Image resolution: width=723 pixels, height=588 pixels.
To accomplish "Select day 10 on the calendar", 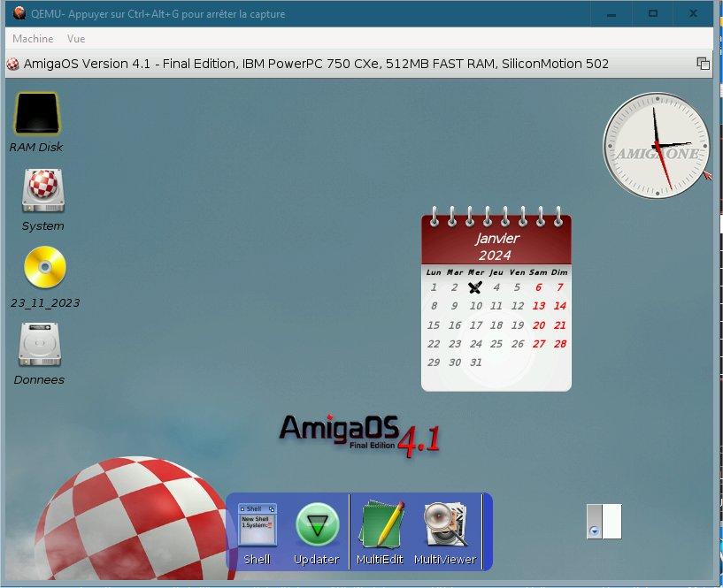I will coord(476,306).
